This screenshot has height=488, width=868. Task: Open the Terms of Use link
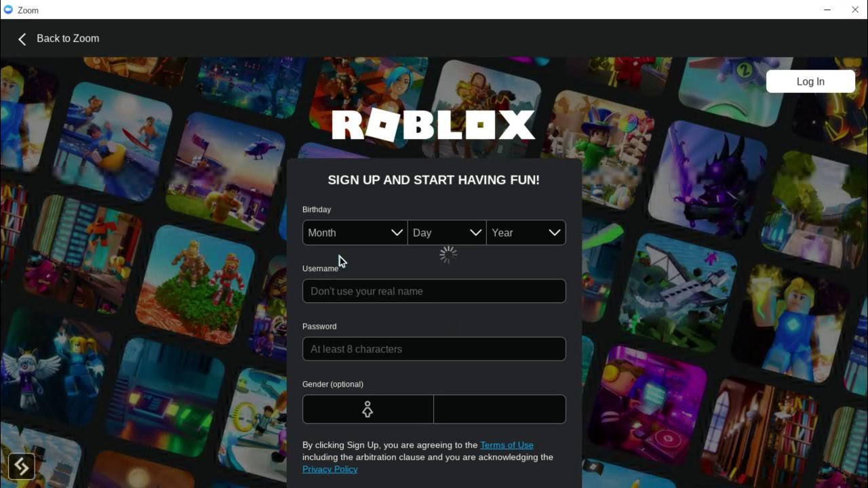507,445
